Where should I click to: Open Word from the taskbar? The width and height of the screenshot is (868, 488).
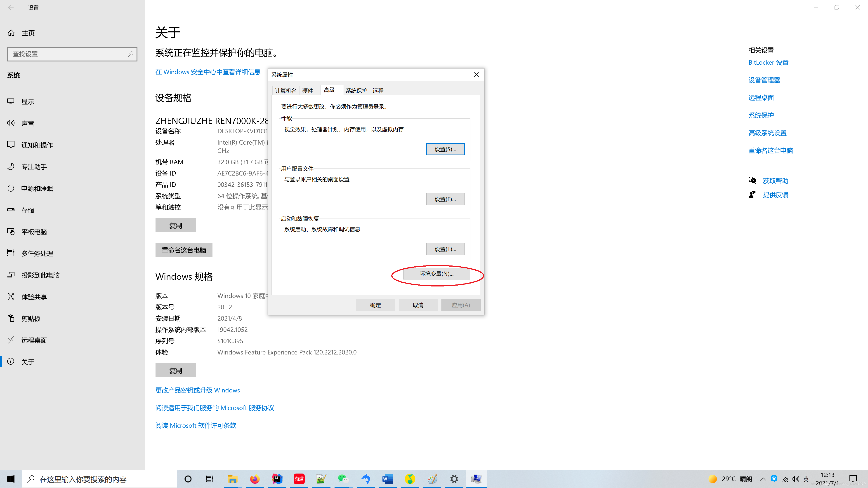[x=387, y=479]
